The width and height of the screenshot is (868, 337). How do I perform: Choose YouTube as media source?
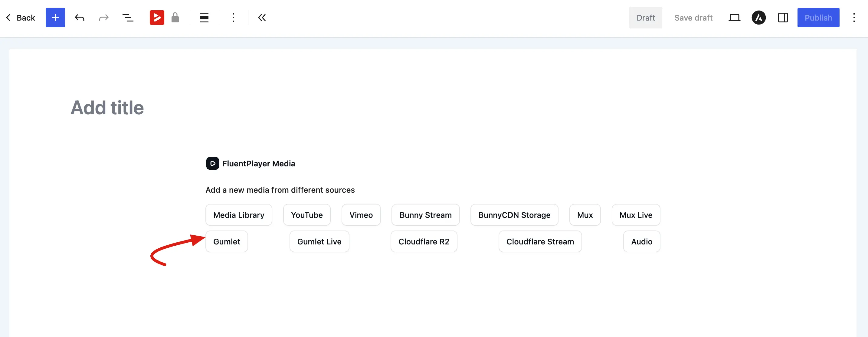(x=307, y=215)
